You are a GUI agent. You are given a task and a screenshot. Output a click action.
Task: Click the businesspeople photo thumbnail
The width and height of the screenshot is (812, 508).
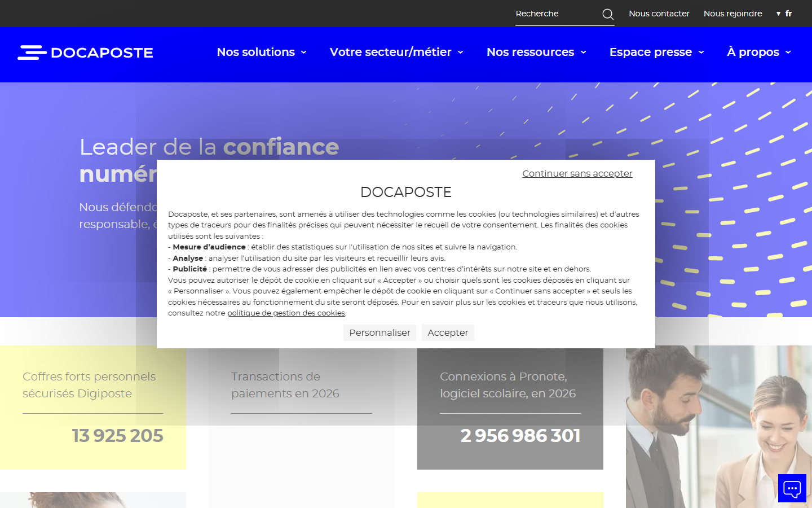[x=719, y=427]
